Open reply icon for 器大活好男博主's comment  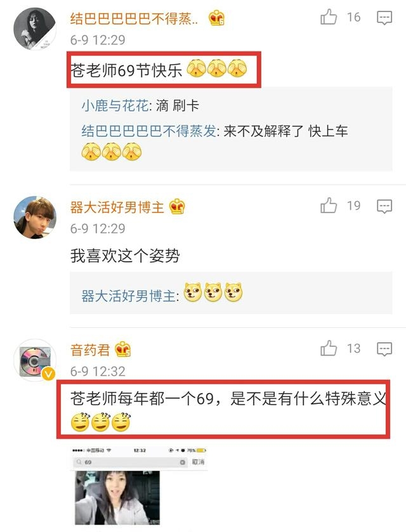pos(384,206)
